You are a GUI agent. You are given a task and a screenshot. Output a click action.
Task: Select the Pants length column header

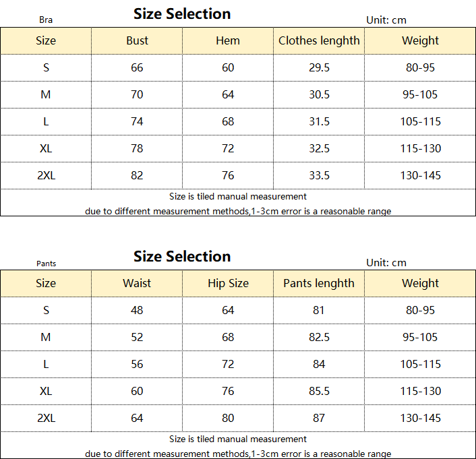(319, 283)
